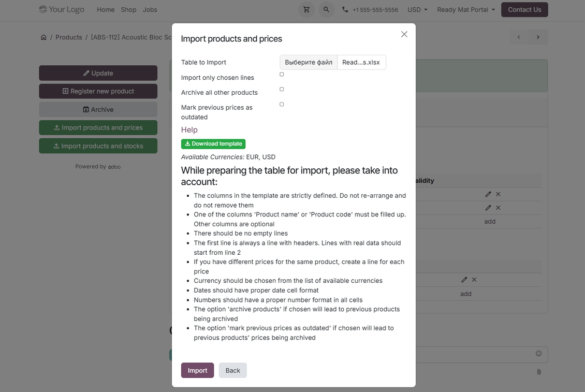Click the upper add link under Validity
The width and height of the screenshot is (585, 392).
click(490, 222)
